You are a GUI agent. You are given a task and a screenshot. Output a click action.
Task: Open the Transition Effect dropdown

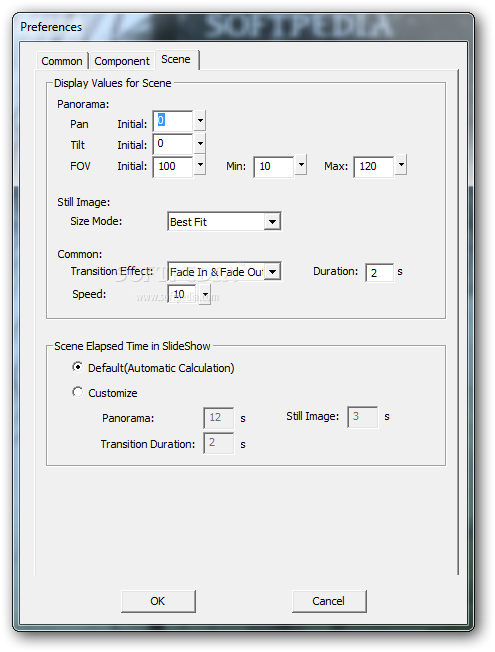coord(224,272)
